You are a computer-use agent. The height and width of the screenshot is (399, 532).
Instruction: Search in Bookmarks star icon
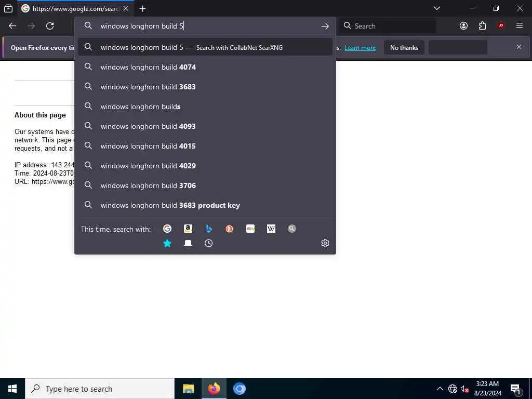click(167, 243)
